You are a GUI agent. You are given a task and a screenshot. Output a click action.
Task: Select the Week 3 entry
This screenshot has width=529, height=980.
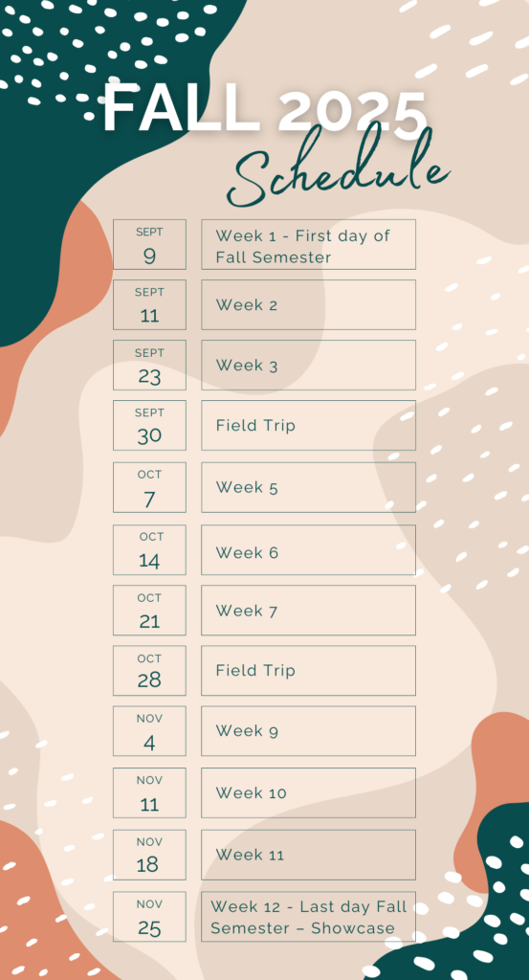309,365
